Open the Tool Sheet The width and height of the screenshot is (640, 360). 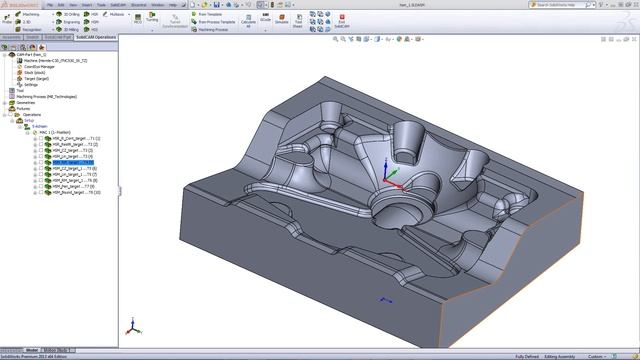point(298,21)
